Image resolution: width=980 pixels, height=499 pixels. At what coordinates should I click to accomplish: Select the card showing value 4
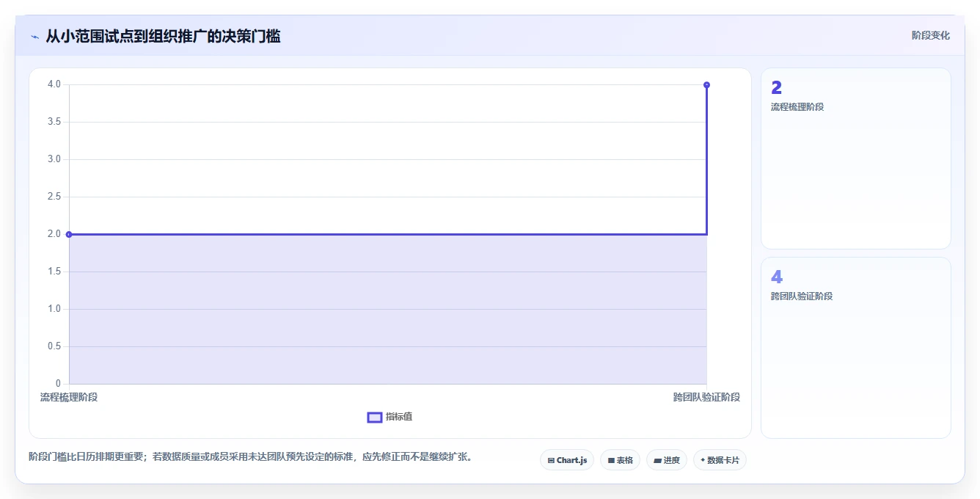point(855,348)
